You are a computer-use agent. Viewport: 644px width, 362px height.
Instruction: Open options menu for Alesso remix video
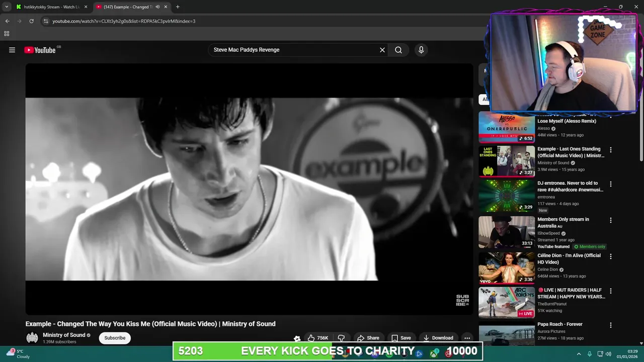pyautogui.click(x=611, y=117)
